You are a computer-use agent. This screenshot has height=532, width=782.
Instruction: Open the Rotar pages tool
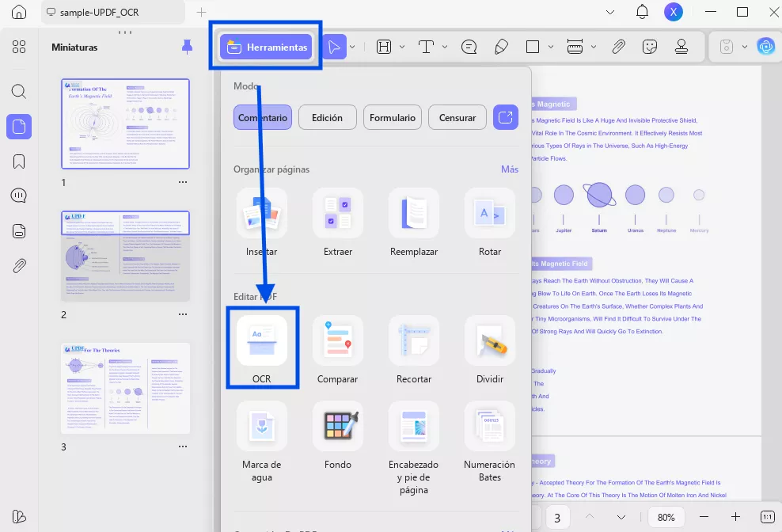pos(490,222)
